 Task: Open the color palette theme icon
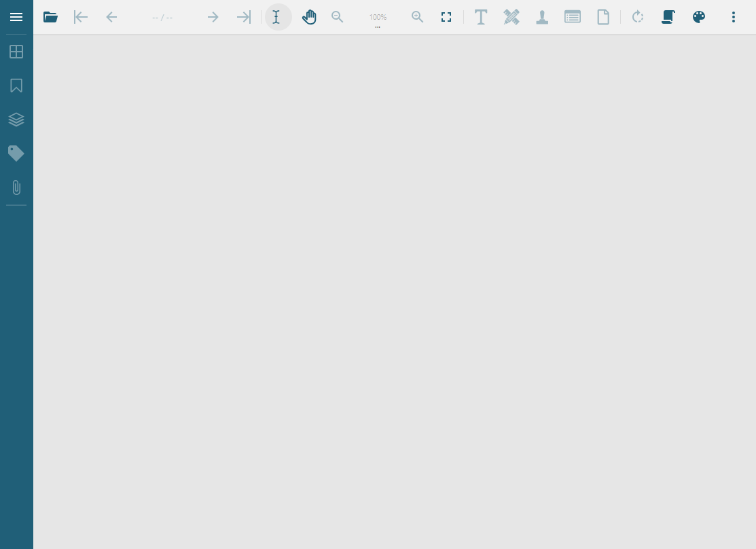coord(699,17)
